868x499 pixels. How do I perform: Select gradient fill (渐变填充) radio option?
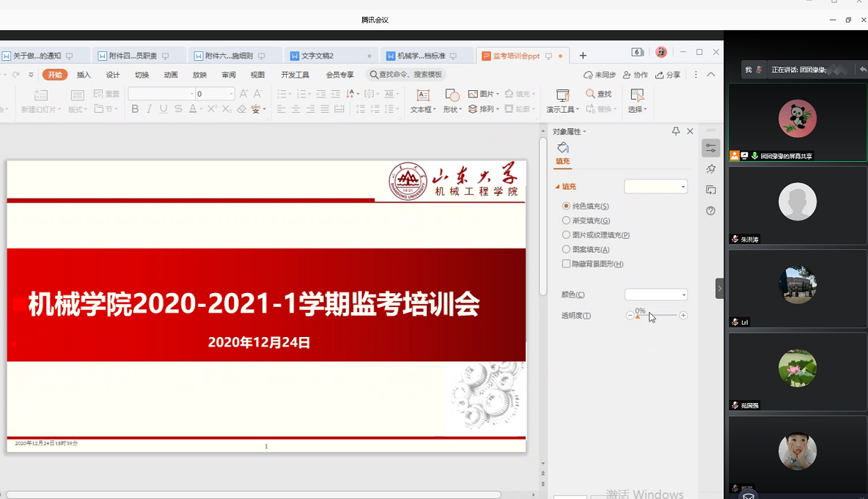pos(566,221)
